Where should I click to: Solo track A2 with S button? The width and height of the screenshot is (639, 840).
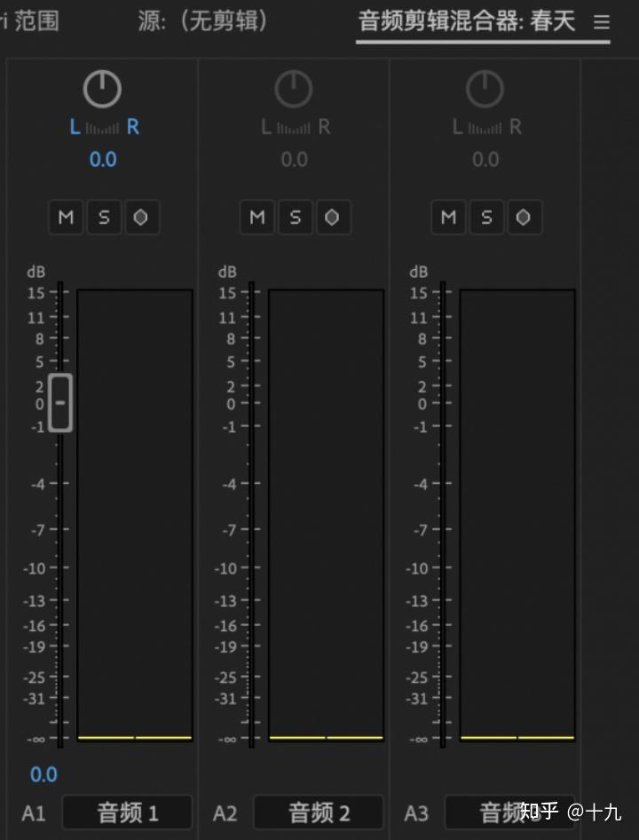295,218
